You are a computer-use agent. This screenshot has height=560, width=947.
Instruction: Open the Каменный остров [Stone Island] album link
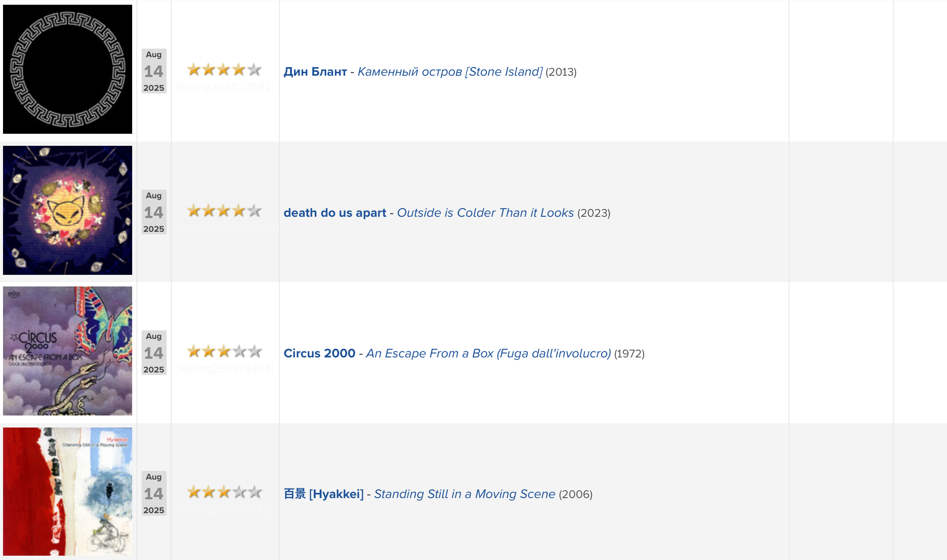pos(450,71)
